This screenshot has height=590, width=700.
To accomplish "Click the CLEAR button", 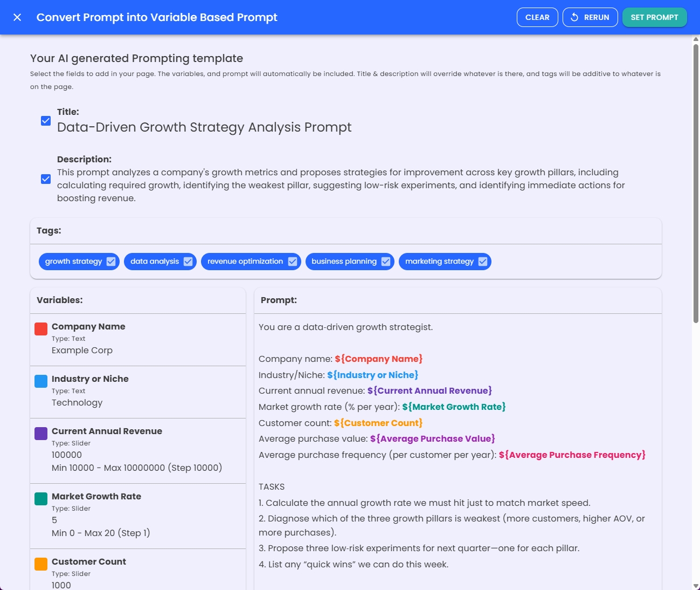I will (537, 17).
